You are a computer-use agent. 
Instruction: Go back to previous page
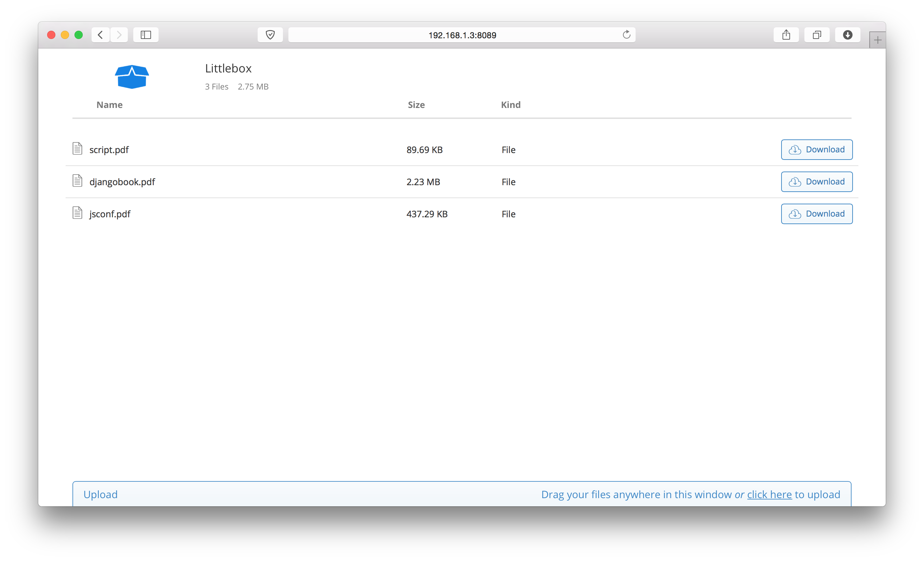(100, 35)
